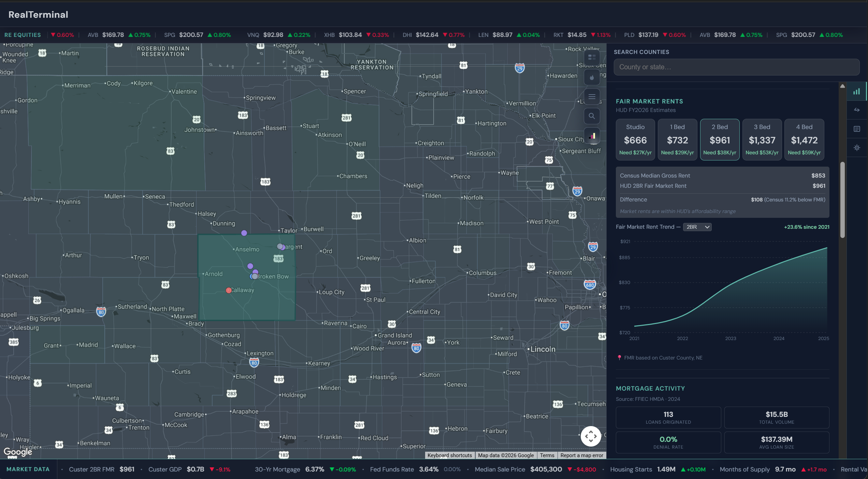The height and width of the screenshot is (479, 868).
Task: Select the bar chart sidebar tab
Action: tap(856, 91)
